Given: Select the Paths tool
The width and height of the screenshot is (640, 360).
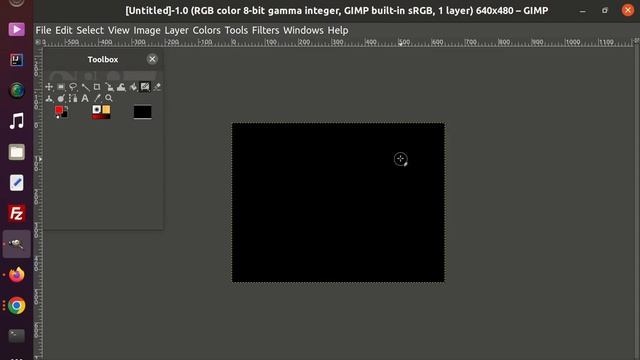Looking at the screenshot, I should coord(73,98).
